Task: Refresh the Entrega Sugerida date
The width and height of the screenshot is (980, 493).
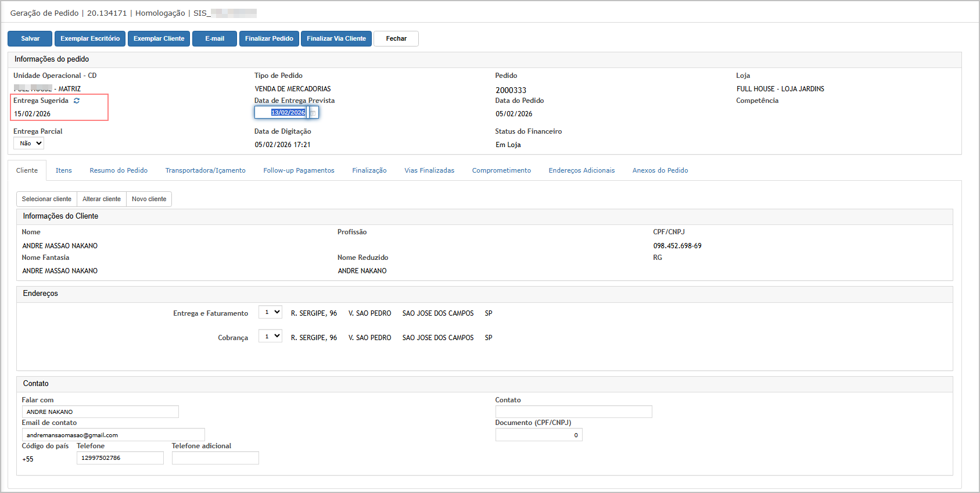Action: (x=77, y=101)
